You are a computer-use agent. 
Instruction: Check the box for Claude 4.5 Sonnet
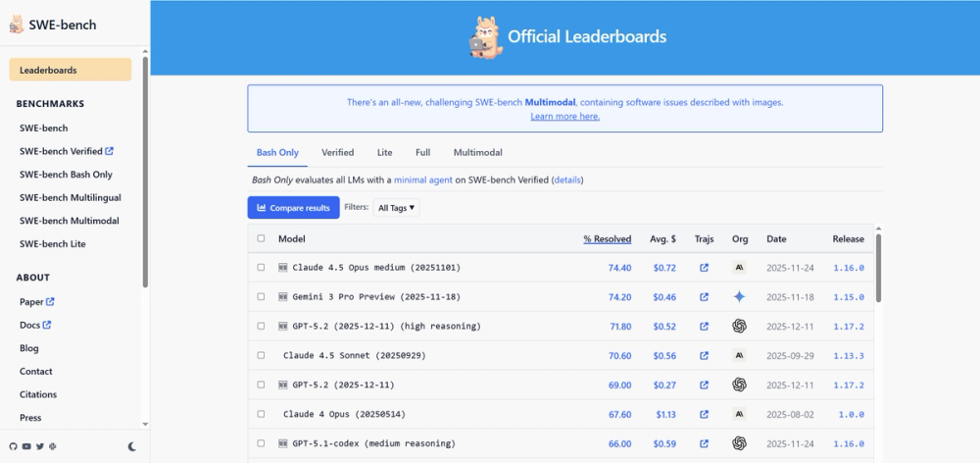[x=261, y=355]
